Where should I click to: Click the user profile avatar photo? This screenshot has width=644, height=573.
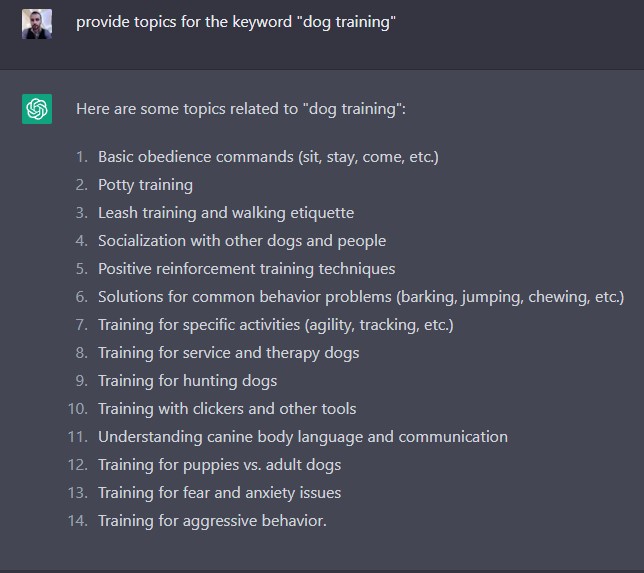point(37,24)
